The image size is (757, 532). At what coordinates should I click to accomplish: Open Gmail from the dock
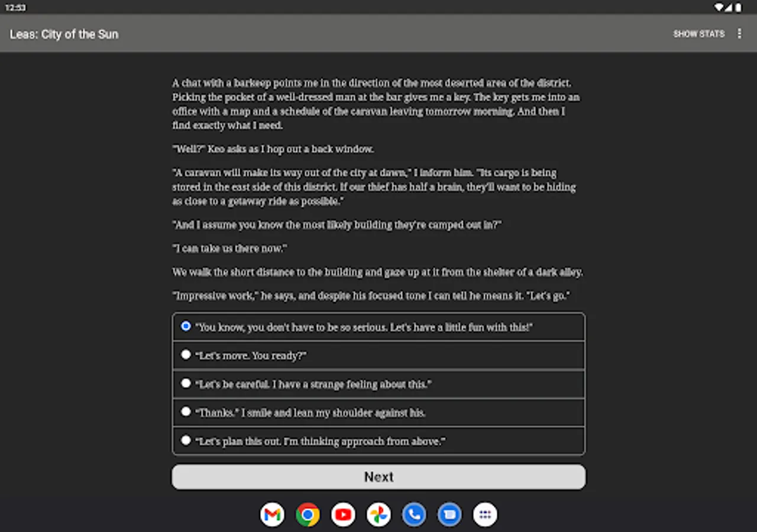[272, 515]
